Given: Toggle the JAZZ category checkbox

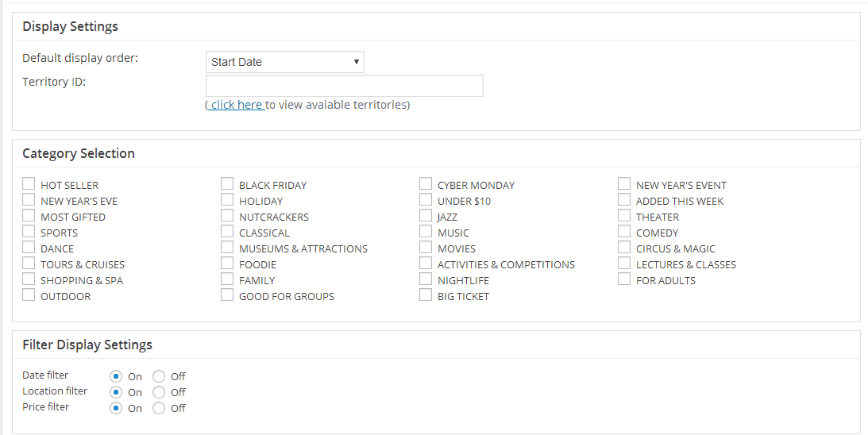Looking at the screenshot, I should pyautogui.click(x=426, y=216).
